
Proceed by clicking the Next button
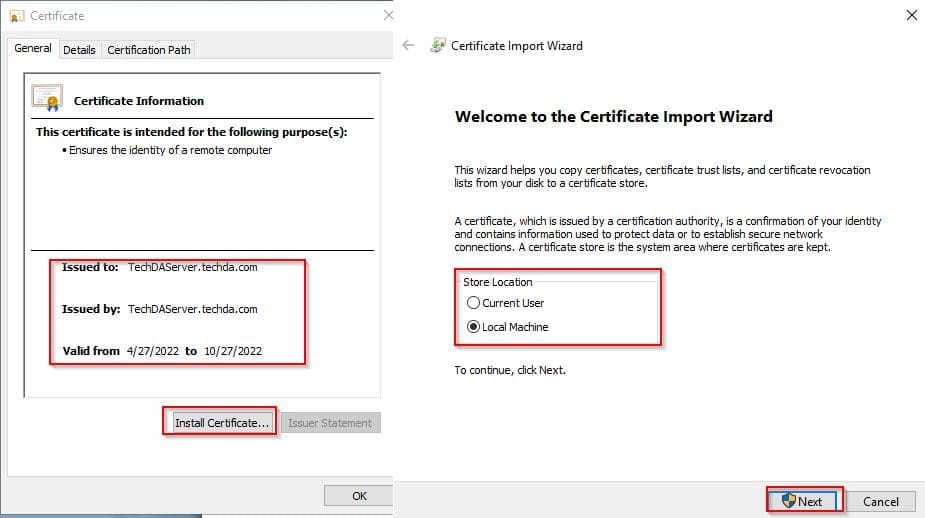[805, 501]
